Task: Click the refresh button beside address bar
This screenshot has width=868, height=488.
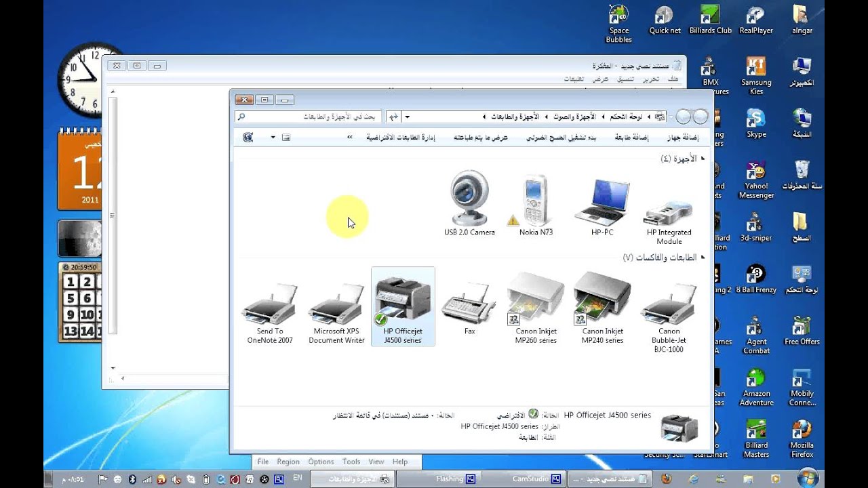Action: tap(393, 117)
